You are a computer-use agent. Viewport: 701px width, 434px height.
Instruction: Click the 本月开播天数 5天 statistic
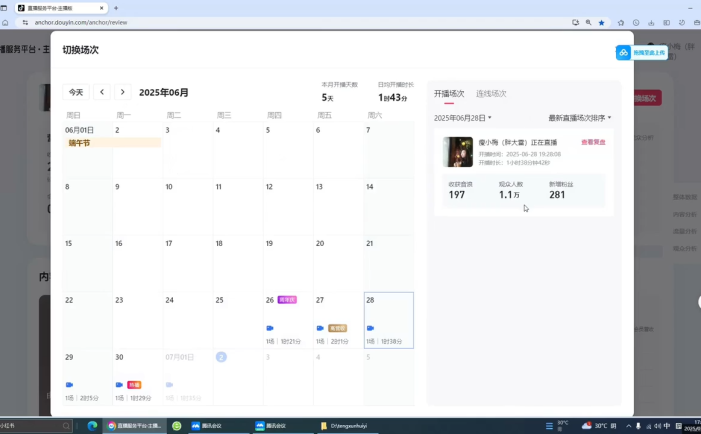pyautogui.click(x=339, y=92)
